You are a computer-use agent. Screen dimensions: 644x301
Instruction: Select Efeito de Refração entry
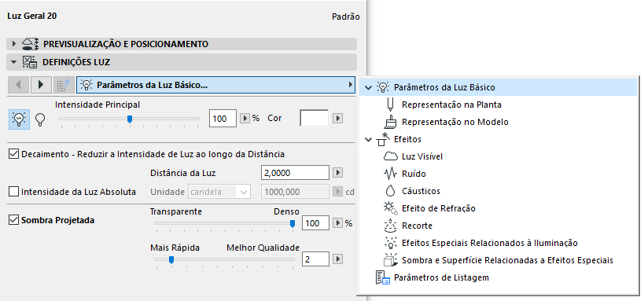pos(439,208)
